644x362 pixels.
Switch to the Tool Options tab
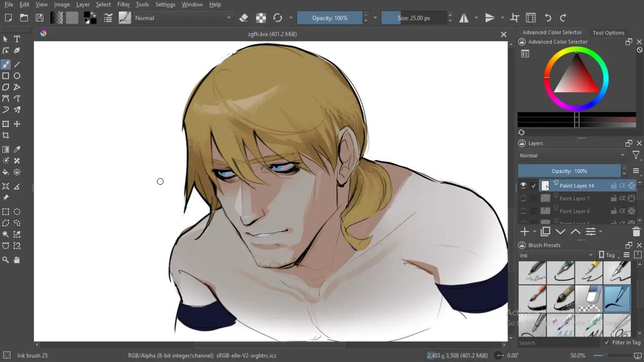pos(608,33)
